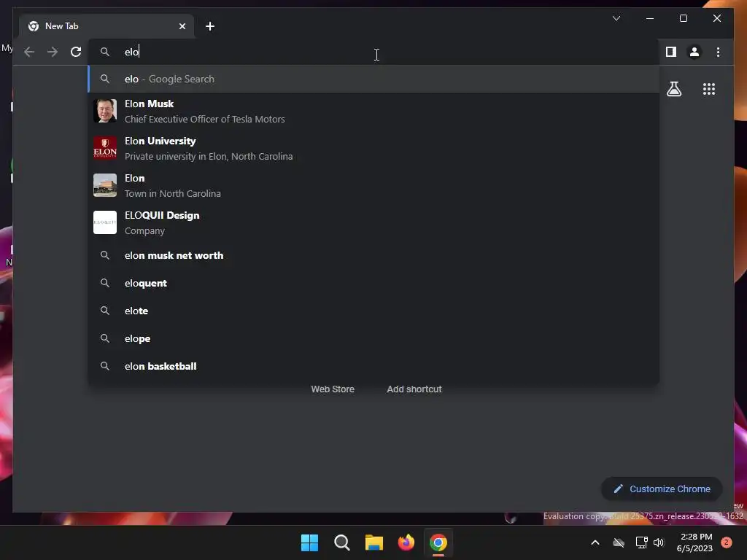This screenshot has width=747, height=560.
Task: Click the browser back arrow
Action: coord(29,52)
